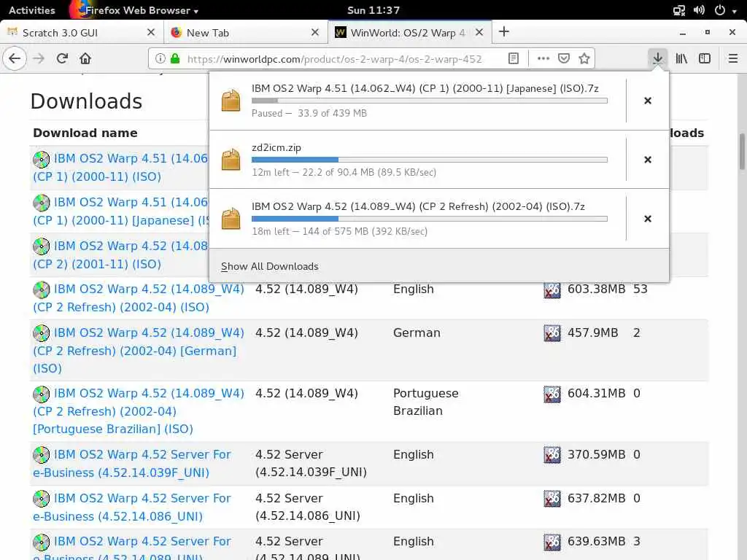Screen dimensions: 747x560
Task: Click the zd2icm.zip archive file icon
Action: pos(231,160)
